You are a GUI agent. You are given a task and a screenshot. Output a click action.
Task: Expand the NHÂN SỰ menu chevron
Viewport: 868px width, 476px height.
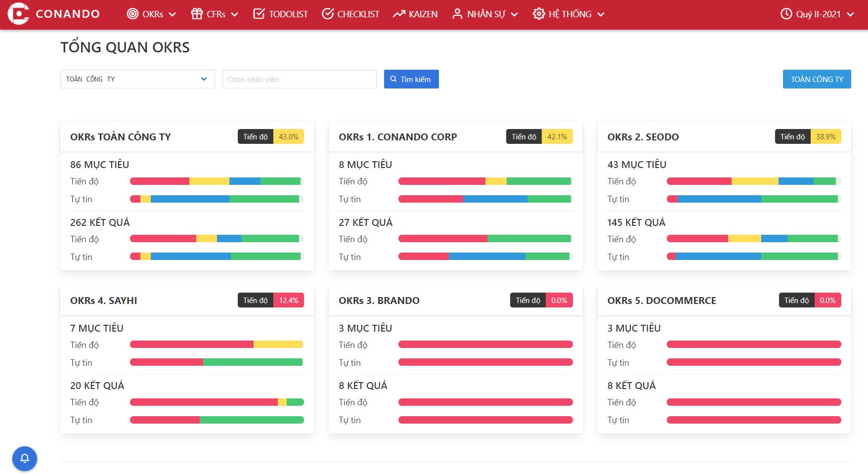pos(514,14)
